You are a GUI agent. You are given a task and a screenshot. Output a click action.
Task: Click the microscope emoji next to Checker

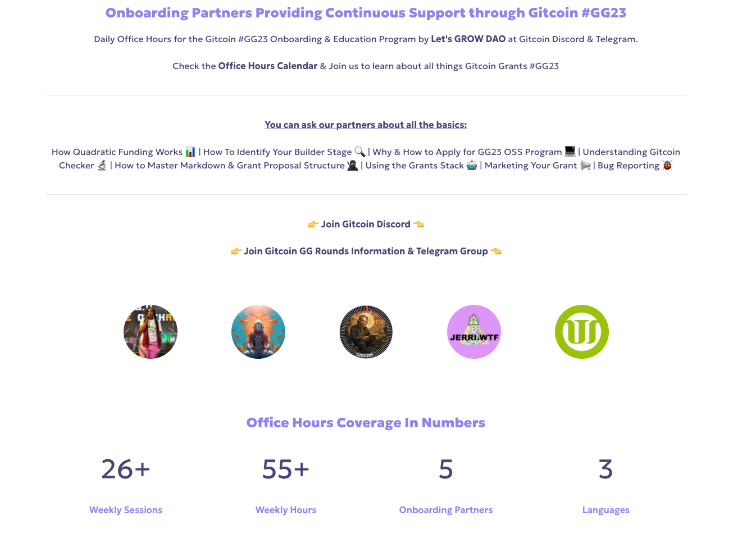click(102, 166)
